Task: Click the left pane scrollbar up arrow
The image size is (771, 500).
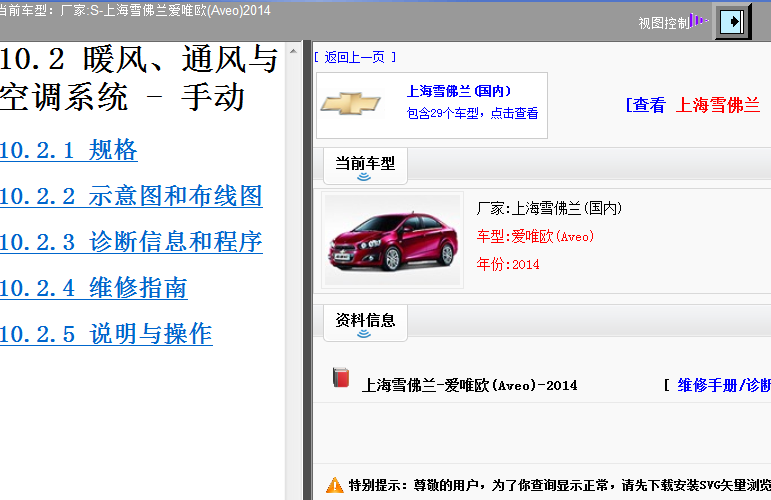Action: (294, 51)
